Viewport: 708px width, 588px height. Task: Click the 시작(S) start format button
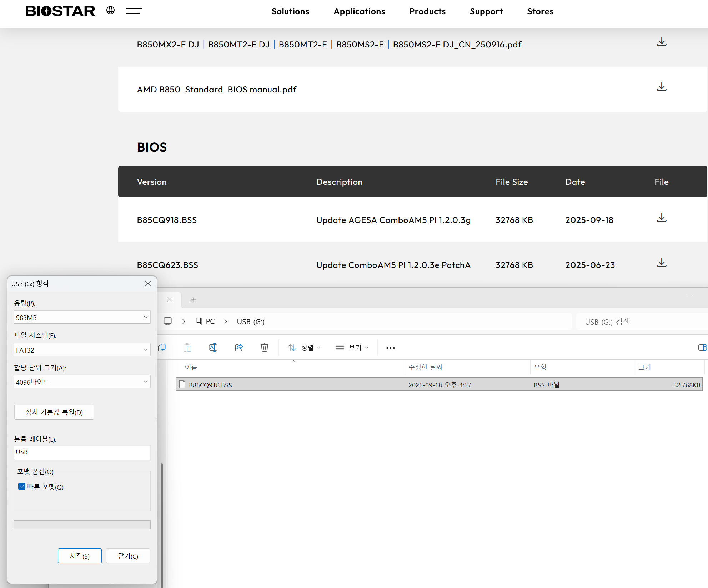point(80,556)
